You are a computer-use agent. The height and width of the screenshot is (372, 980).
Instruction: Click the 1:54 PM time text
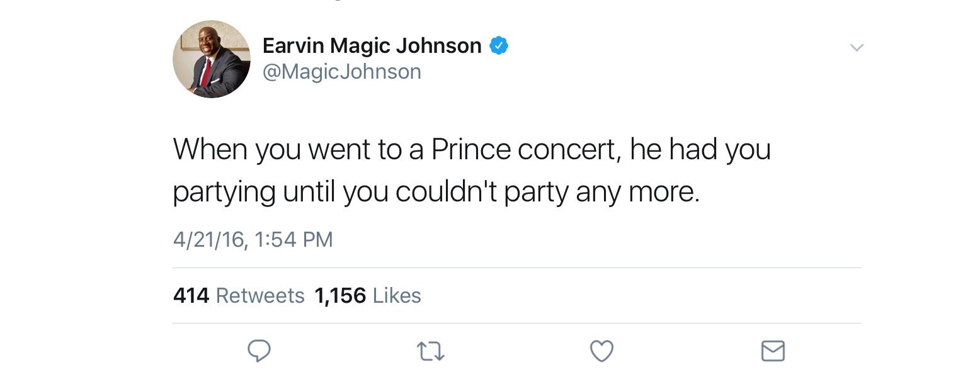point(295,240)
